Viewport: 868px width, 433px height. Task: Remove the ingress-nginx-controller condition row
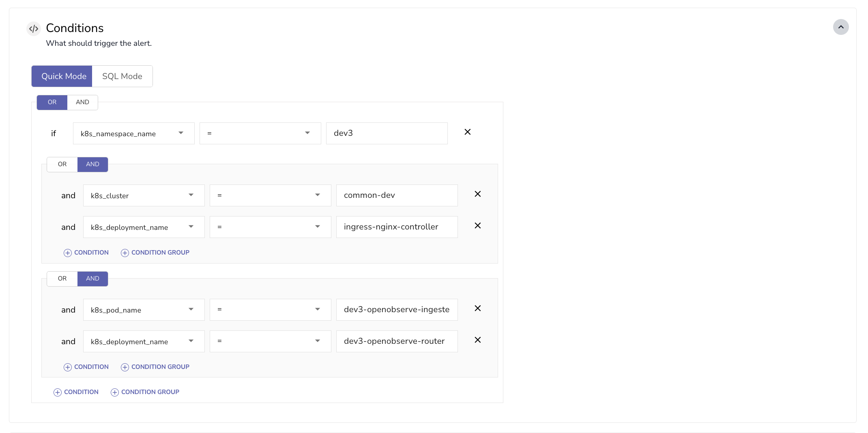click(477, 226)
